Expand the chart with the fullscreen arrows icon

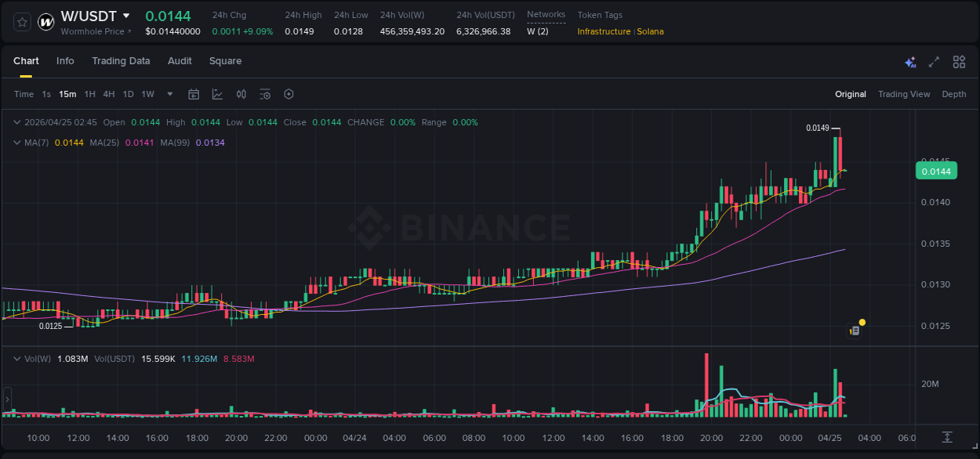click(934, 61)
